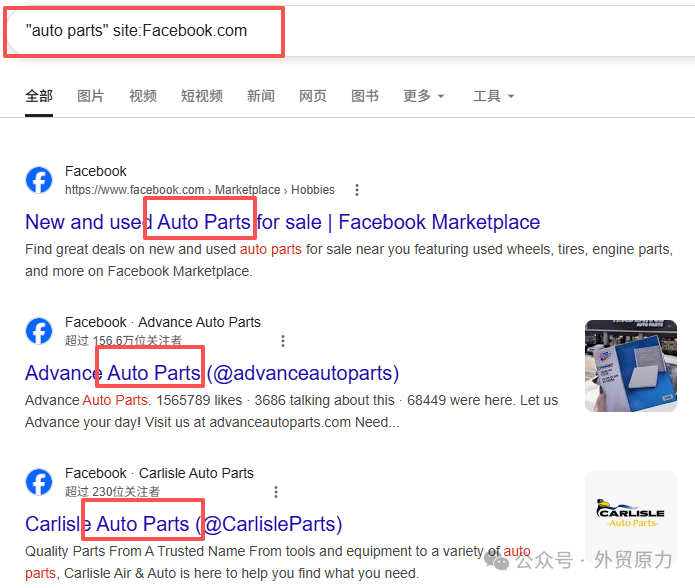Click Facebook favicon of Carlisle Auto Parts result
Screen dimensions: 695x588
pyautogui.click(x=39, y=482)
